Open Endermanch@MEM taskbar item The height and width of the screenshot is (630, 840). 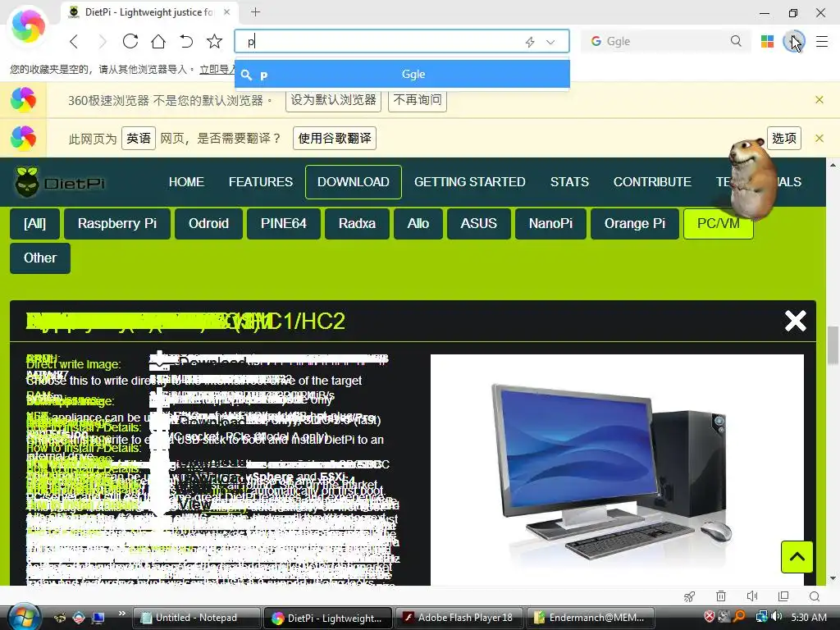click(591, 618)
